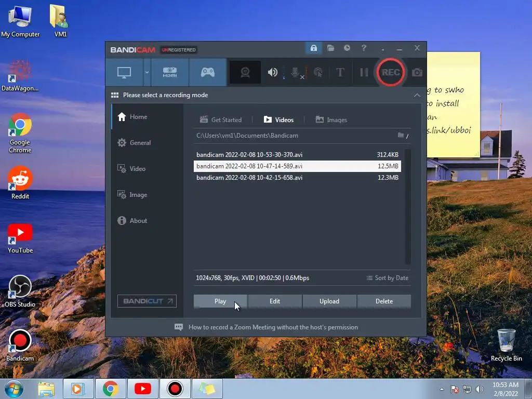Viewport: 532px width, 399px height.
Task: Click the output folder path field
Action: (x=295, y=136)
